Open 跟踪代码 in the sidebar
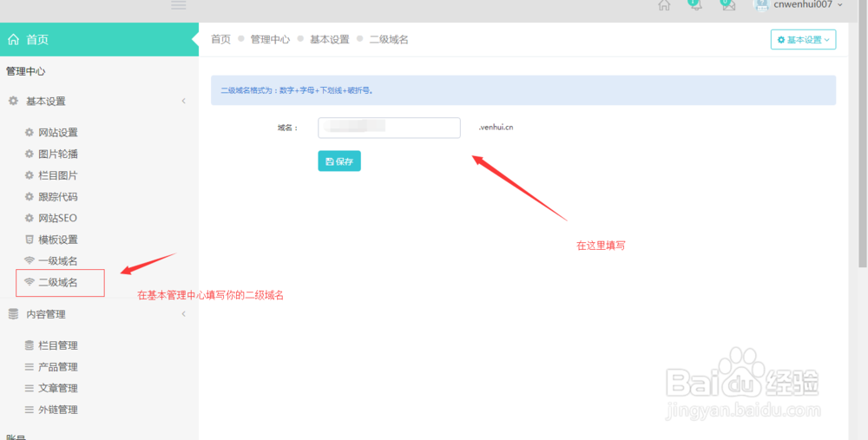Screen dimensions: 868x440 click(x=58, y=197)
